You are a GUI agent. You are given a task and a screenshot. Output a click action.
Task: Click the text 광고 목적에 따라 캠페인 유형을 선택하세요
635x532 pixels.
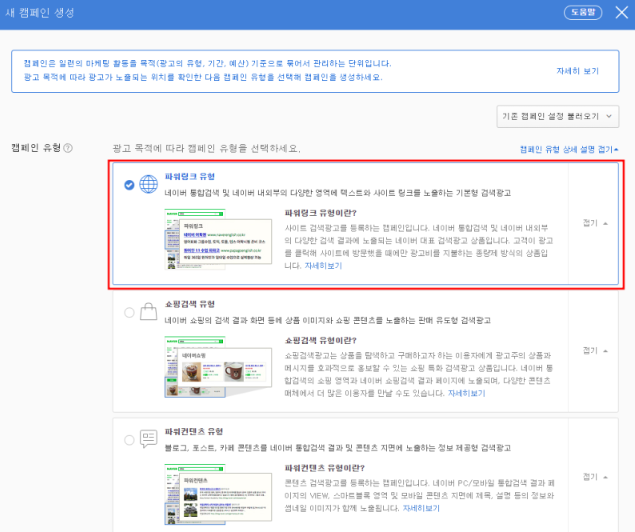[x=207, y=149]
